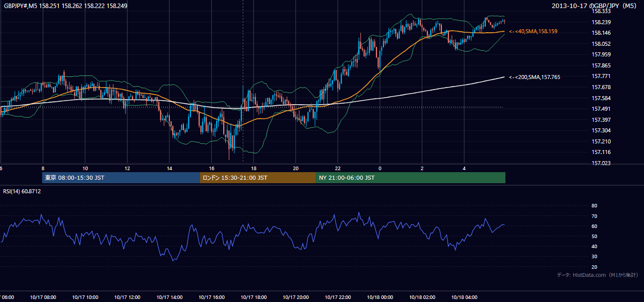Image resolution: width=644 pixels, height=302 pixels.
Task: Click the 157.959 price axis label
Action: [601, 54]
